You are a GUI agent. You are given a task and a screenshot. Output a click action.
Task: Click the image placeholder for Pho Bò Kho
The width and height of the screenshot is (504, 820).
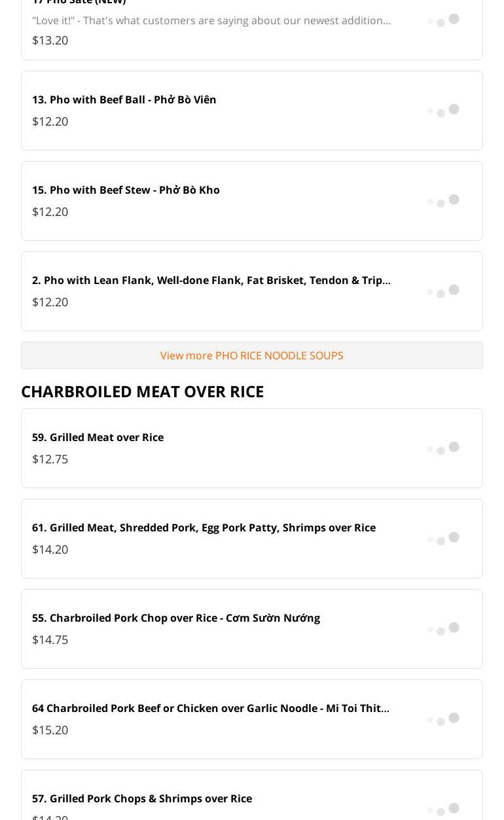click(x=443, y=201)
